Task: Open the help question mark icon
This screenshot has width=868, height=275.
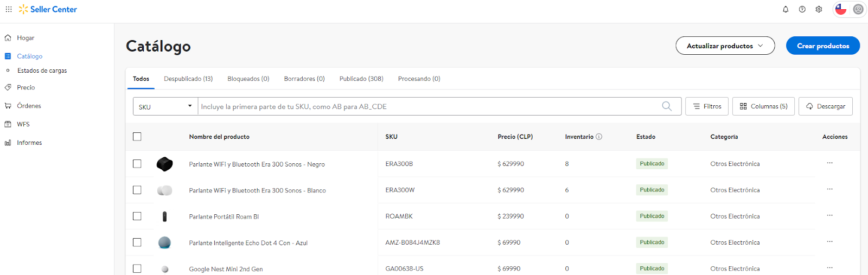Action: (802, 9)
